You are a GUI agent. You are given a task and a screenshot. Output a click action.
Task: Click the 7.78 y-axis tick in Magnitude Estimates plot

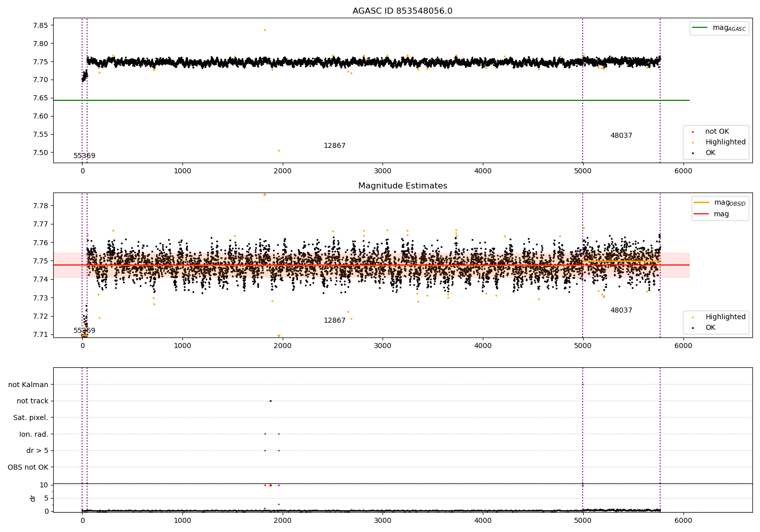(x=41, y=206)
